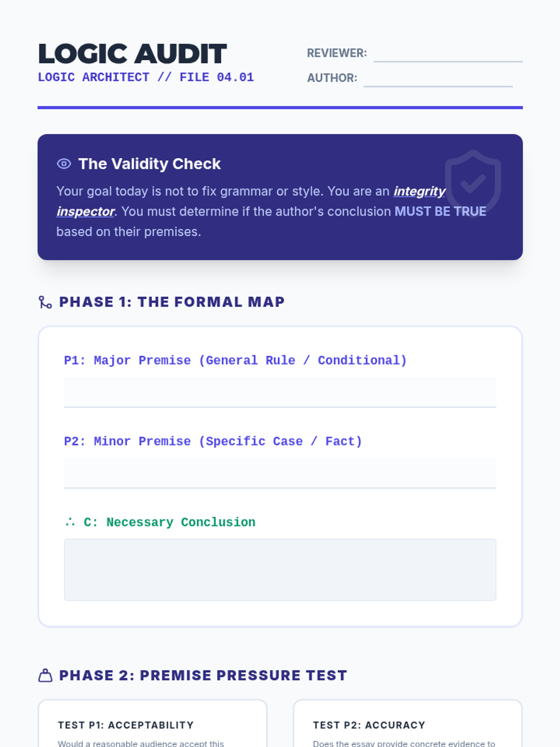Open the 'TEST P1: ACCEPTABILITY' card
This screenshot has width=560, height=747.
[152, 725]
